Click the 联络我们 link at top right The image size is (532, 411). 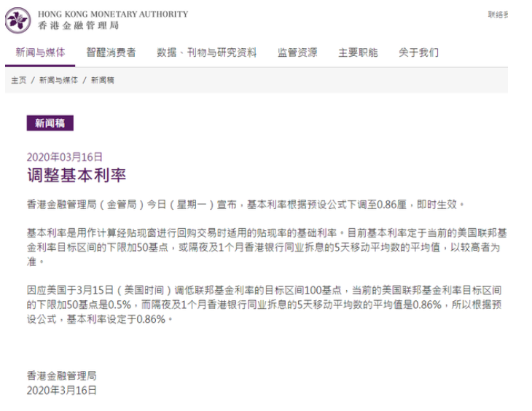(498, 15)
